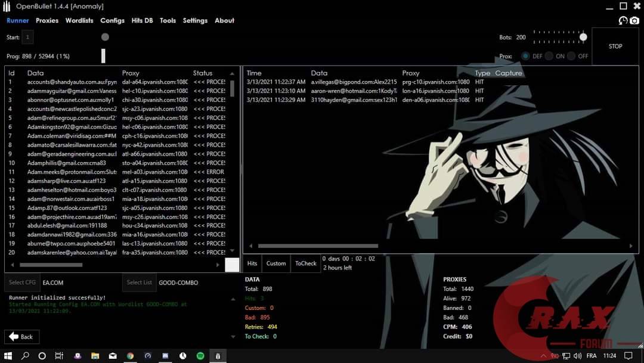
Task: Click the 'CPM: 406' proxies statistic
Action: click(x=457, y=327)
